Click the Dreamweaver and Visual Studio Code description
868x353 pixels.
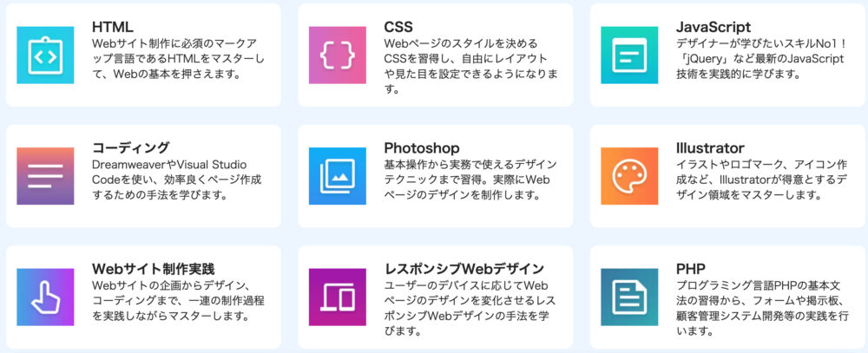177,180
